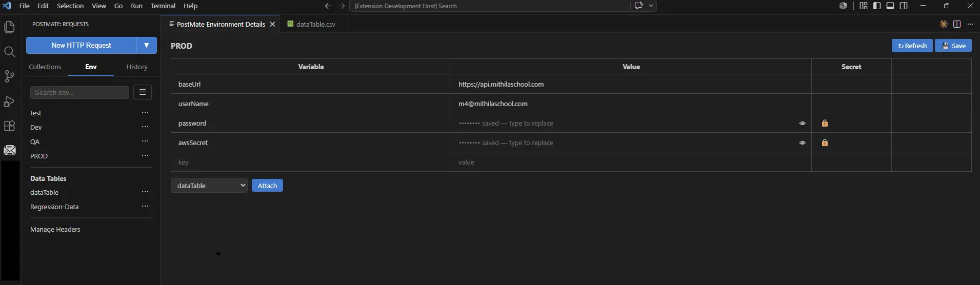The image size is (980, 285).
Task: Close the PostMate Environment Details tab
Action: pyautogui.click(x=272, y=24)
